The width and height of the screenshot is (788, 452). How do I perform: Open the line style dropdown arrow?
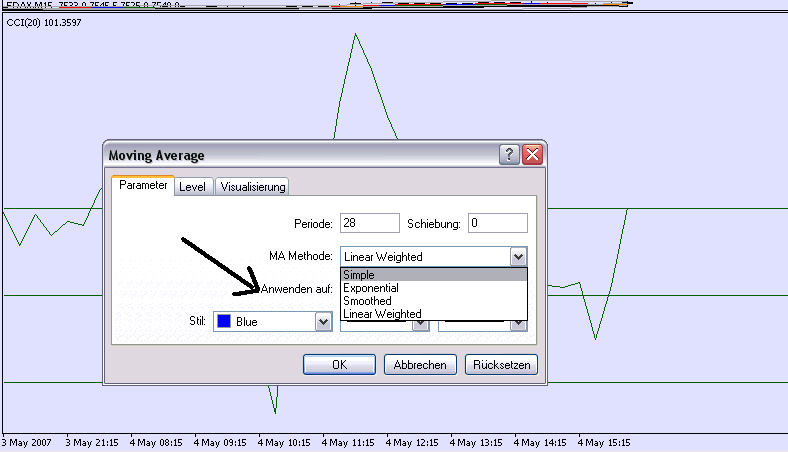(420, 326)
